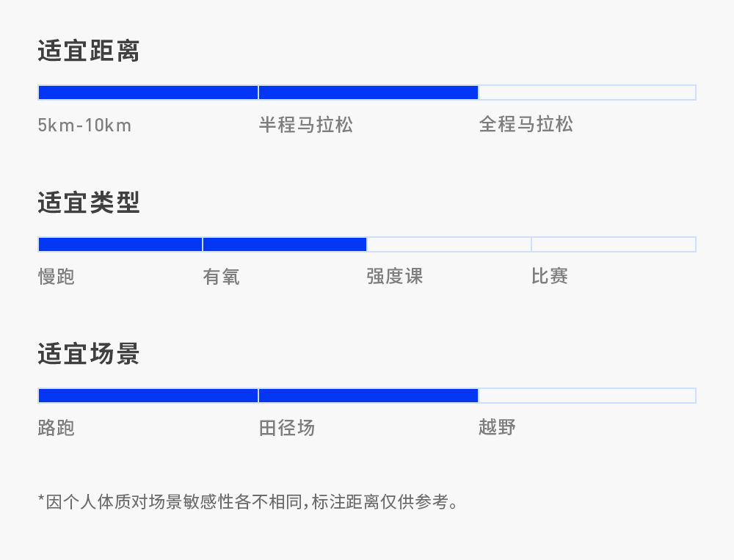
Task: Click the empty bar segment above 全程马拉松
Action: point(586,92)
